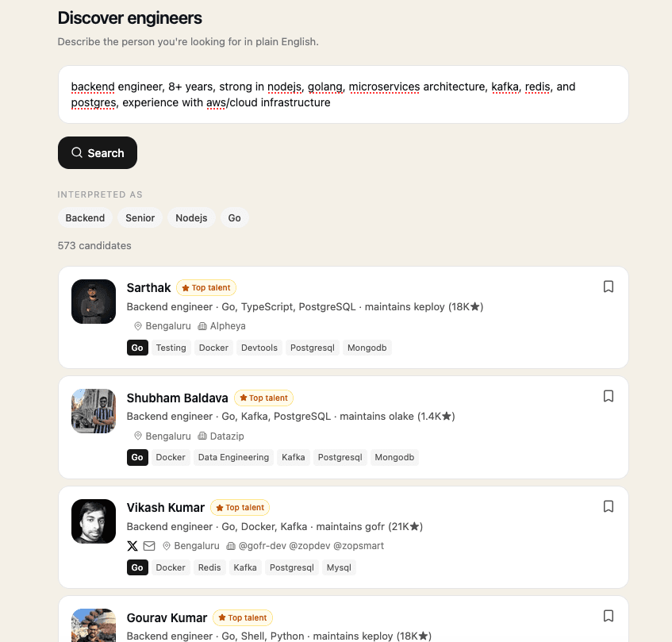Select the Senior interpreted chip
This screenshot has width=672, height=642.
140,218
